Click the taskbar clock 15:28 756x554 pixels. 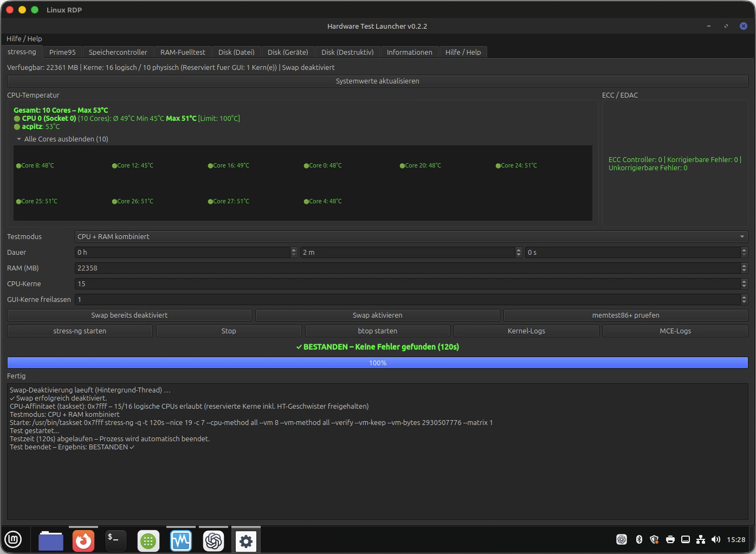point(736,539)
